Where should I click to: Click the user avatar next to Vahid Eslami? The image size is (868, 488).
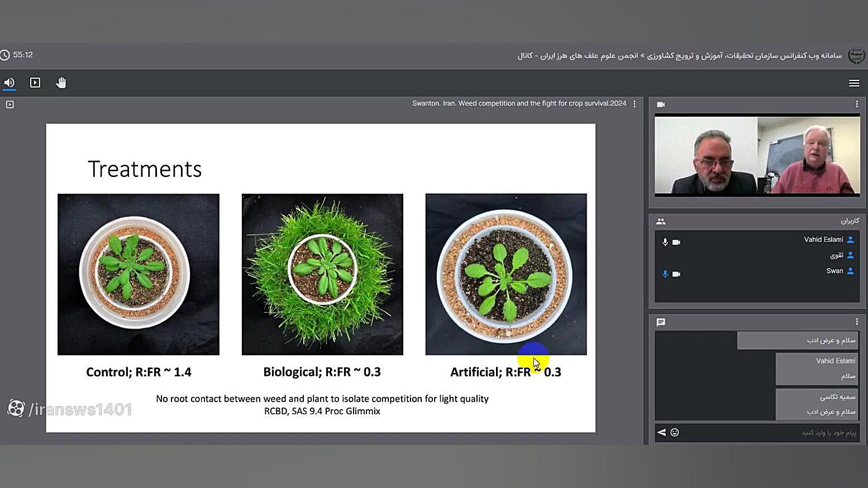[x=850, y=240]
